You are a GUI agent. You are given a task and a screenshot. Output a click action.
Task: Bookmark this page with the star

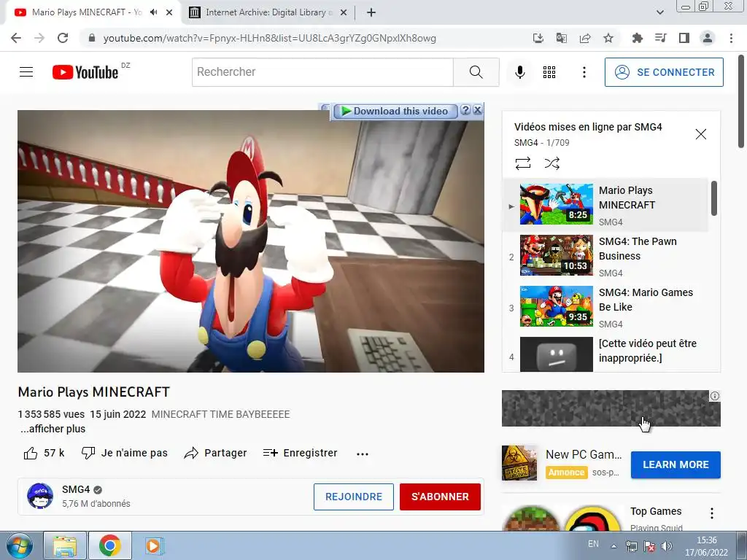[608, 38]
